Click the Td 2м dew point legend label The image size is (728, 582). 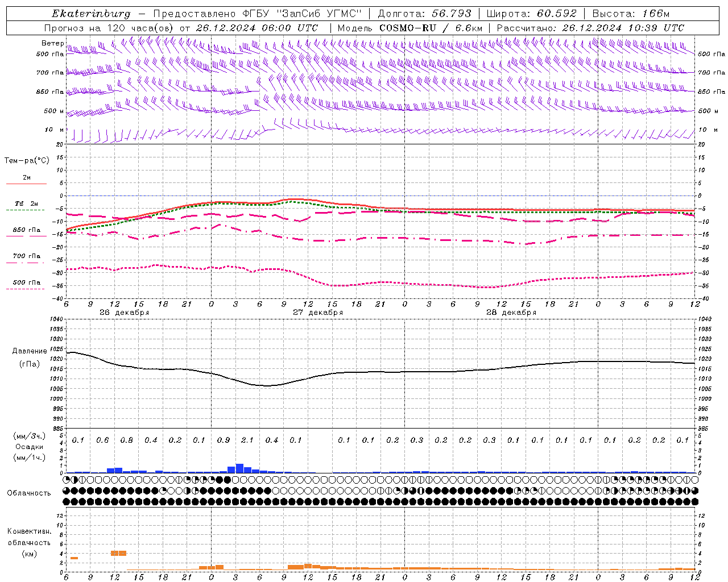click(27, 203)
